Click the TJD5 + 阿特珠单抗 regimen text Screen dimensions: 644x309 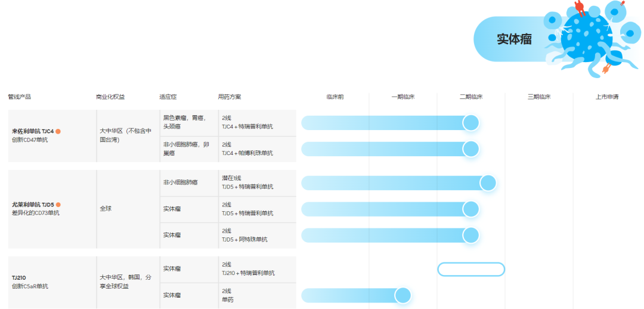(245, 240)
